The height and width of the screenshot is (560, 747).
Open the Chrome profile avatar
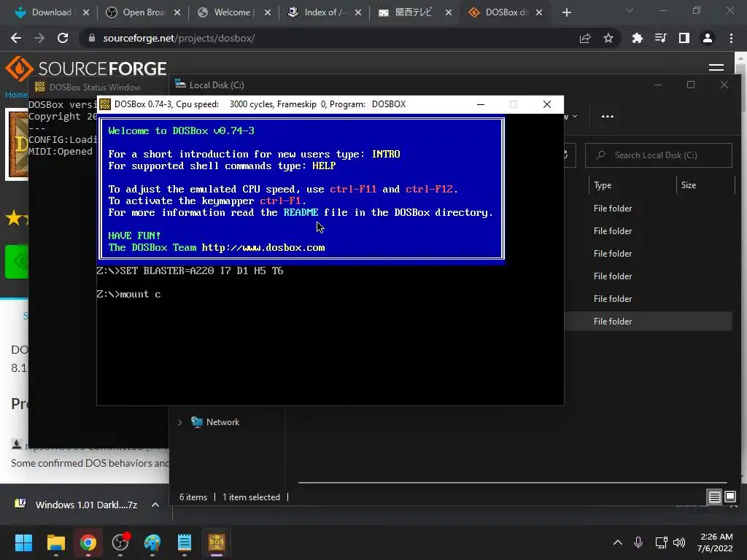(x=708, y=38)
